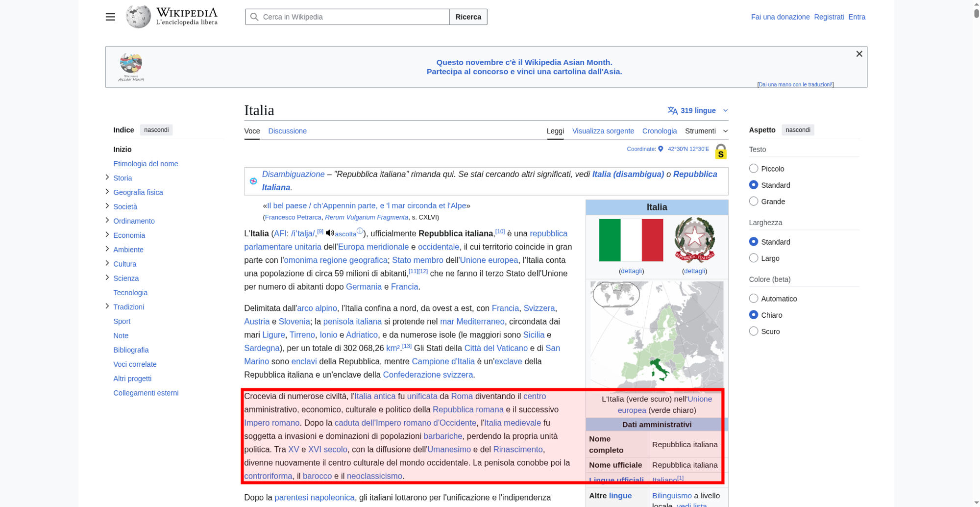Open the Strumenti tools menu
Screen dimensions: 980x507
[706, 131]
